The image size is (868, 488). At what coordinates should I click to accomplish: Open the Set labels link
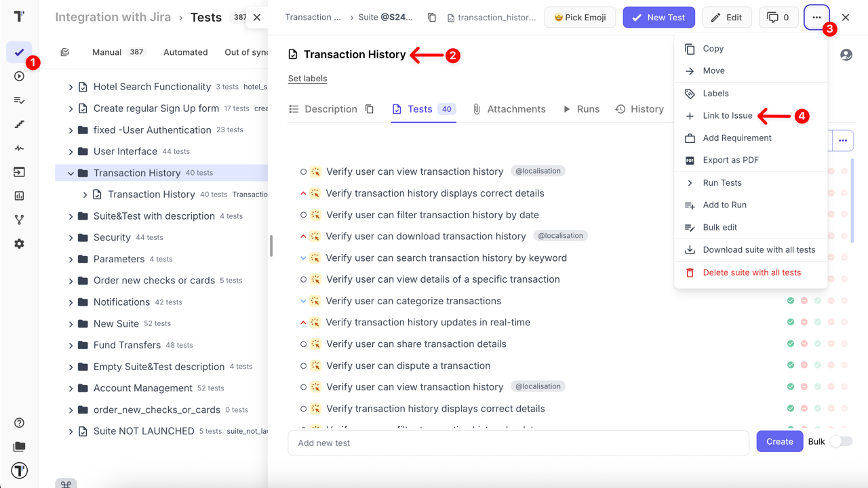click(307, 78)
